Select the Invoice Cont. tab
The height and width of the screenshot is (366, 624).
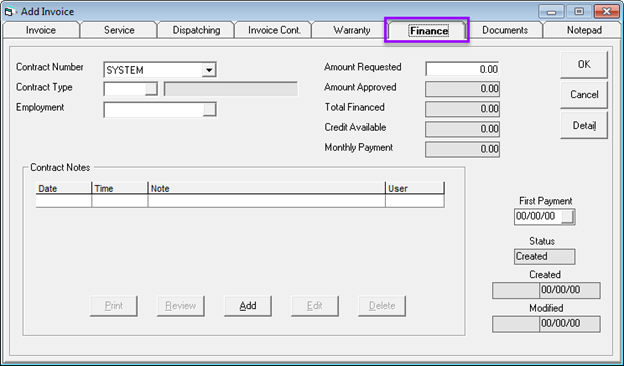[x=274, y=30]
